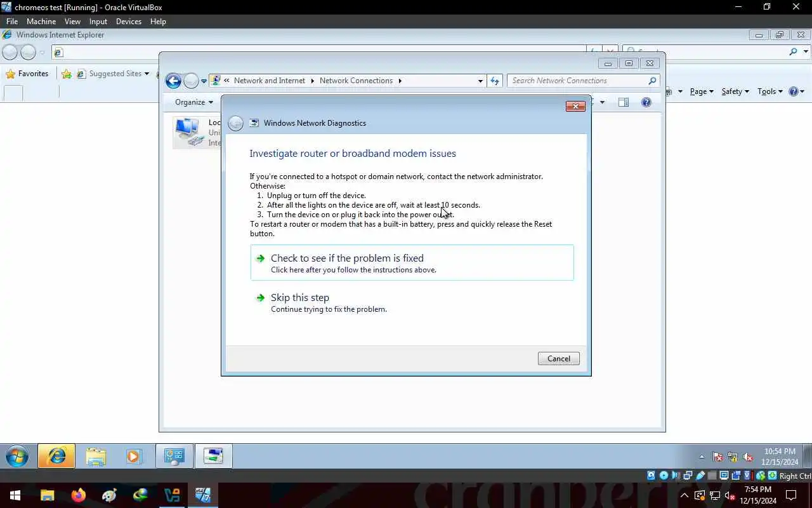Open the VirtualBox Machine menu
This screenshot has width=812, height=508.
pos(41,22)
